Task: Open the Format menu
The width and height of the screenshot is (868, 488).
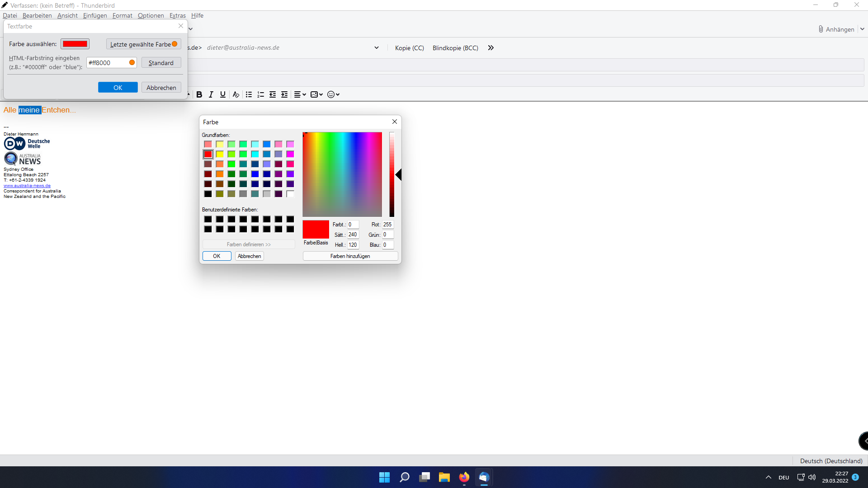Action: point(122,15)
